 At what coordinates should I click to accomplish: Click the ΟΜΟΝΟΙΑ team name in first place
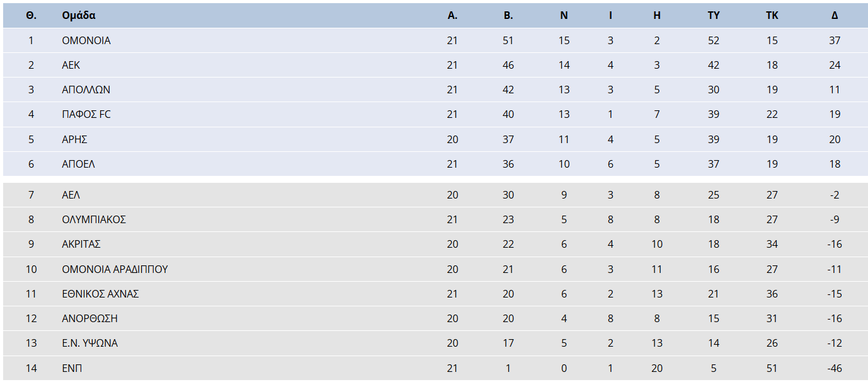86,40
